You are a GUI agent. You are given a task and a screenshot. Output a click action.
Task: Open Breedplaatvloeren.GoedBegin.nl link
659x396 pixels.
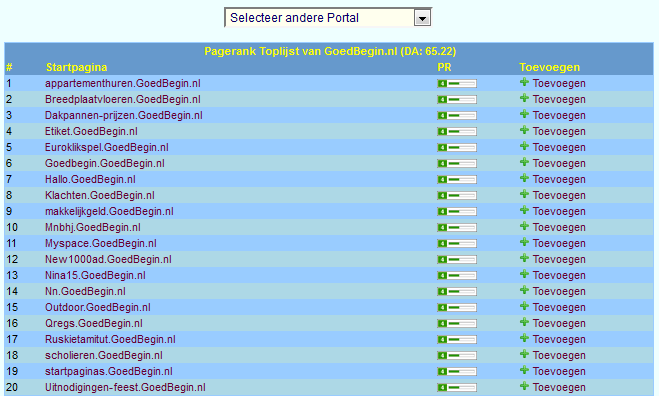pyautogui.click(x=123, y=99)
